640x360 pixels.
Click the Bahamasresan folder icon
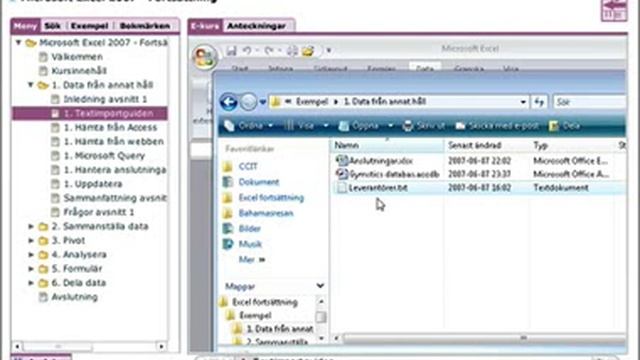[228, 213]
